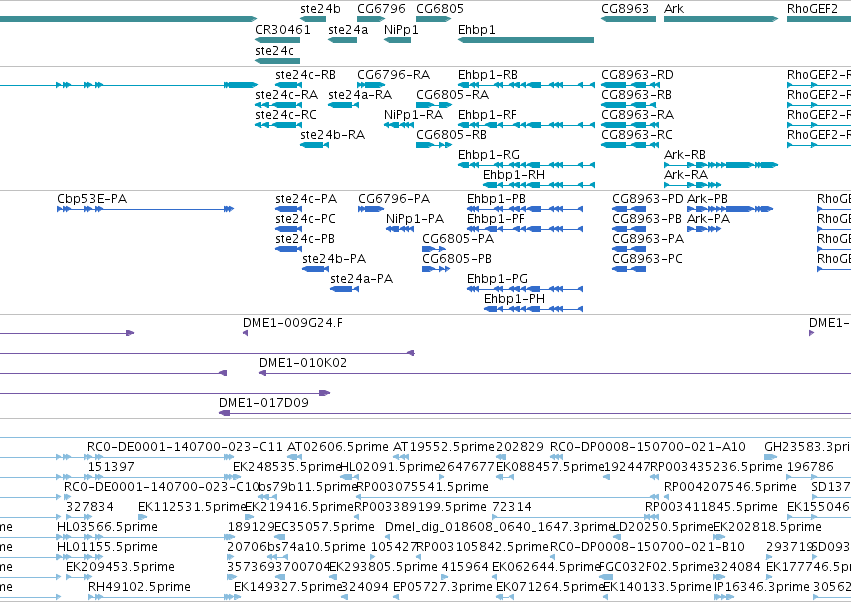Click the CR30461 gene label
The height and width of the screenshot is (602, 851).
pyautogui.click(x=283, y=29)
